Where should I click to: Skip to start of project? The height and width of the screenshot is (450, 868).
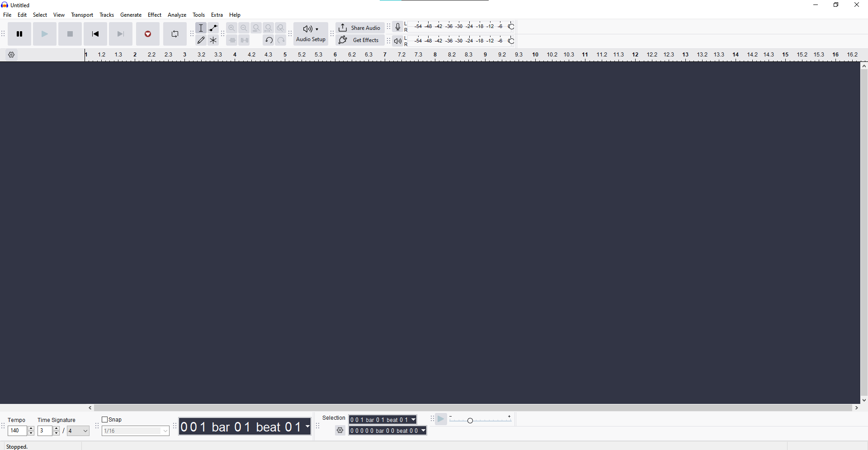[x=95, y=34]
